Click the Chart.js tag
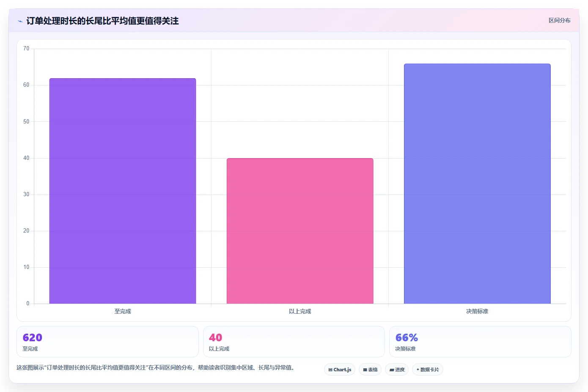 coord(340,370)
